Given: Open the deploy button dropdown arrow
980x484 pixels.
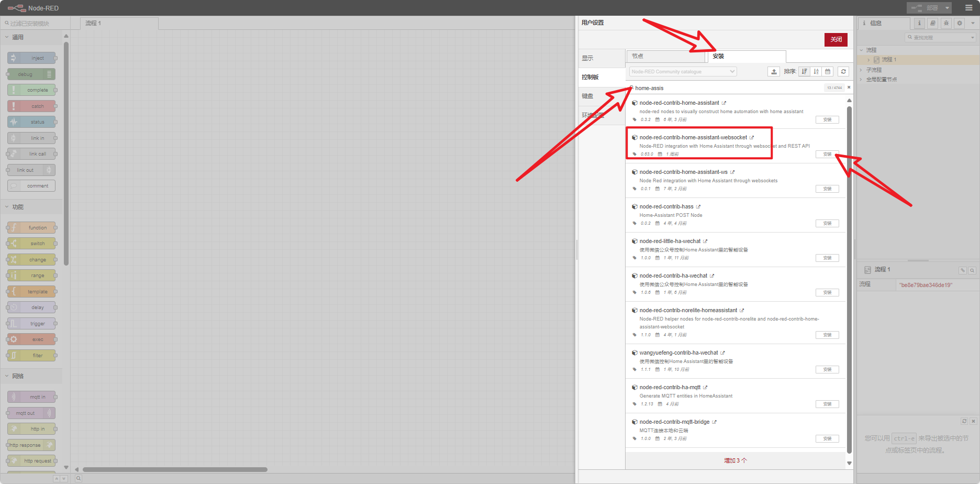Looking at the screenshot, I should point(947,8).
